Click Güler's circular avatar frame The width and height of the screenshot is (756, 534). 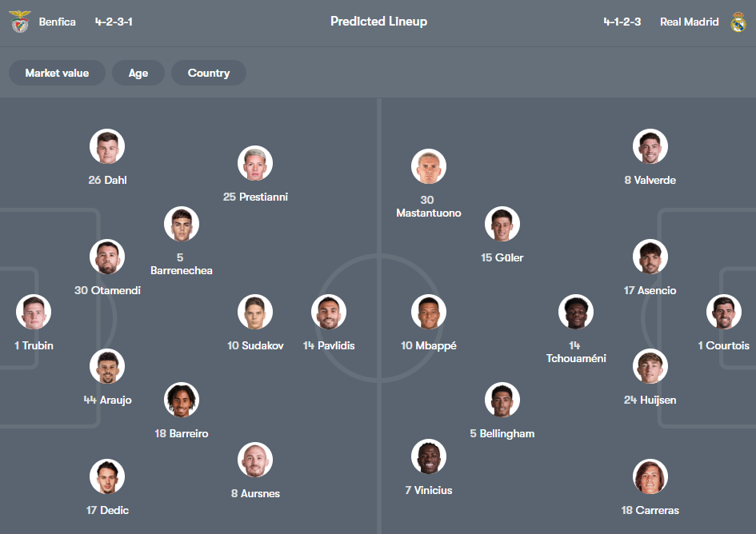(x=502, y=224)
